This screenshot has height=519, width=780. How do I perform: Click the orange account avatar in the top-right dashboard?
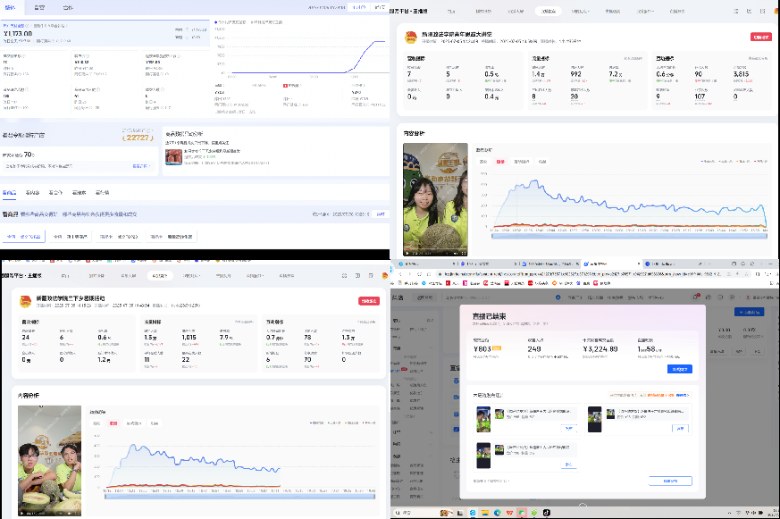[412, 39]
